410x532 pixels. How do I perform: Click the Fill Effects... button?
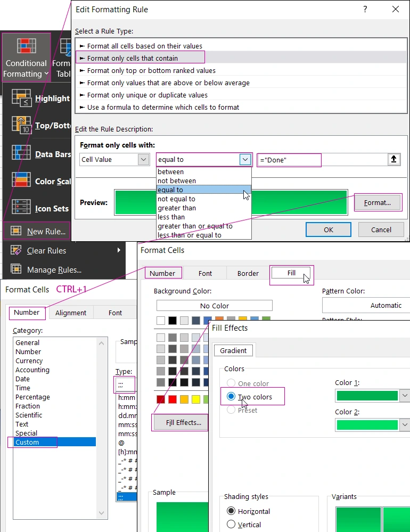183,422
